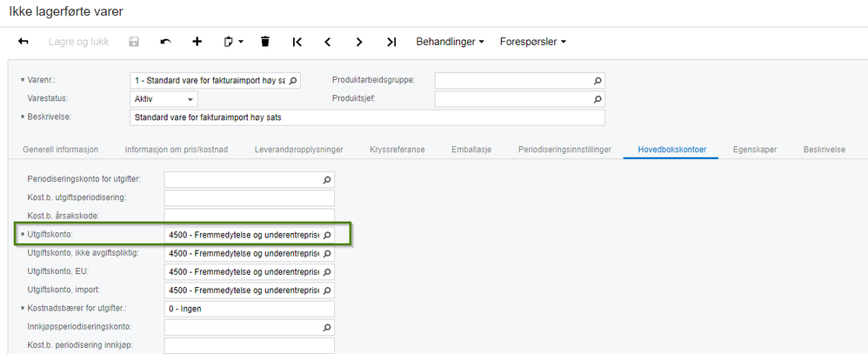This screenshot has width=868, height=354.
Task: Click search icon in Utgiftskonto, EU field
Action: coord(327,272)
